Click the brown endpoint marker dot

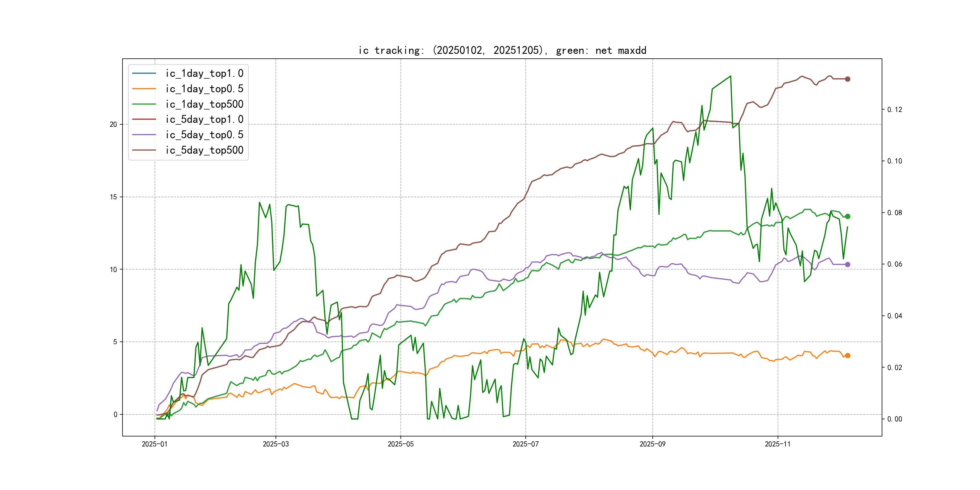847,79
